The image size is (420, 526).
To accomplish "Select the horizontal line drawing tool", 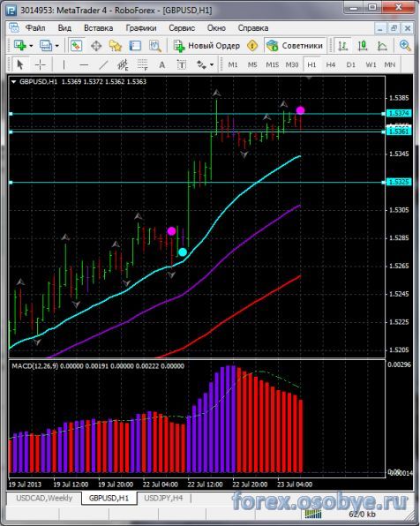I will (84, 64).
